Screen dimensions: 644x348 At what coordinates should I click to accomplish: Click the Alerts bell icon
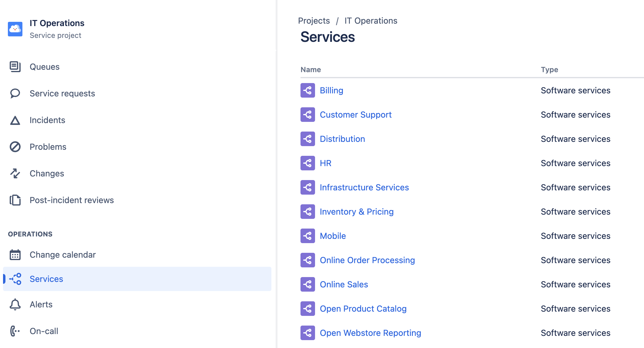pos(15,304)
